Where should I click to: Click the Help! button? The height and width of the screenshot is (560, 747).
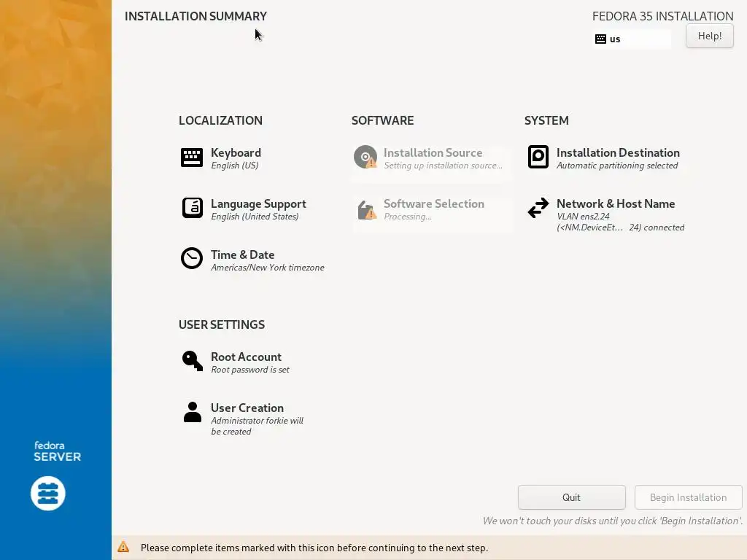point(710,36)
